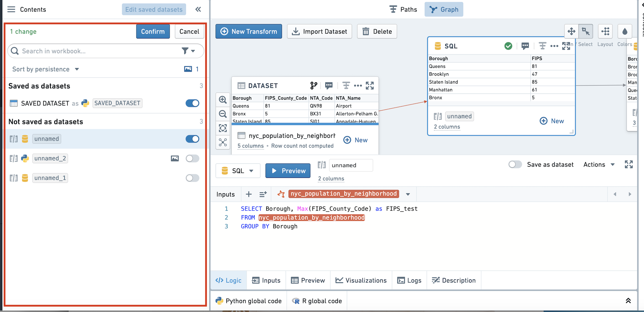
Task: Open the Visualizations tab
Action: (x=361, y=281)
